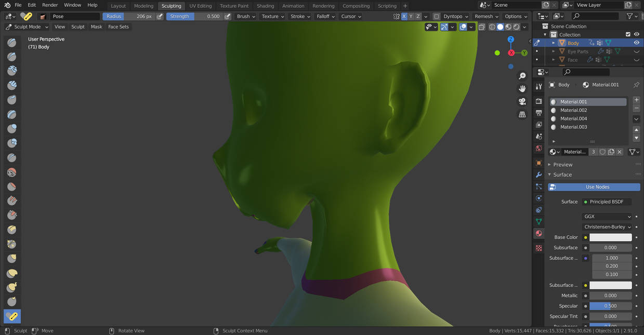Click the Principled BSDF surface button

click(x=607, y=202)
